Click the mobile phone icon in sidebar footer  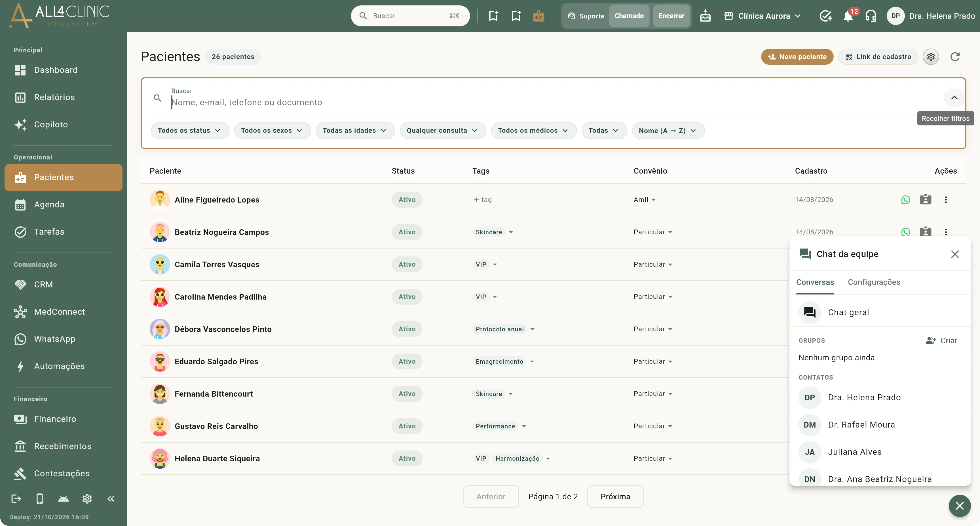40,498
